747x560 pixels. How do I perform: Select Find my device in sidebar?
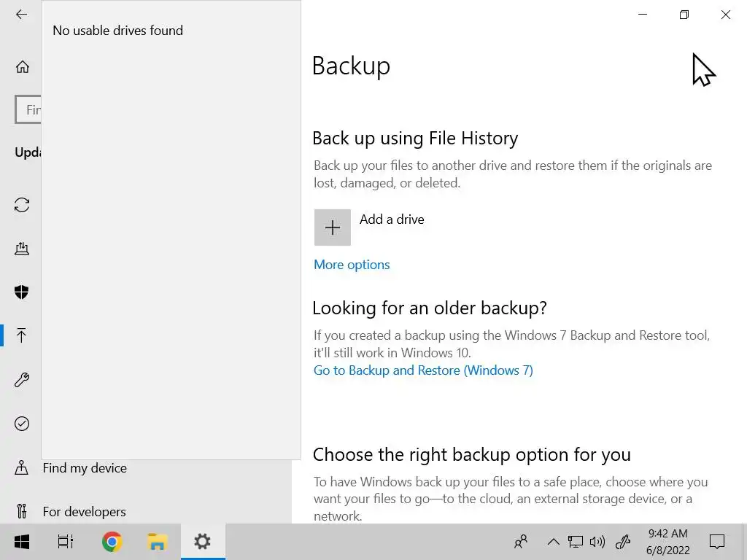point(84,468)
